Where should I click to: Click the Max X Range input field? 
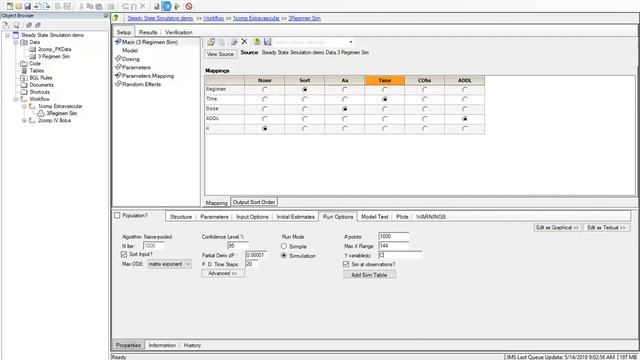[394, 246]
